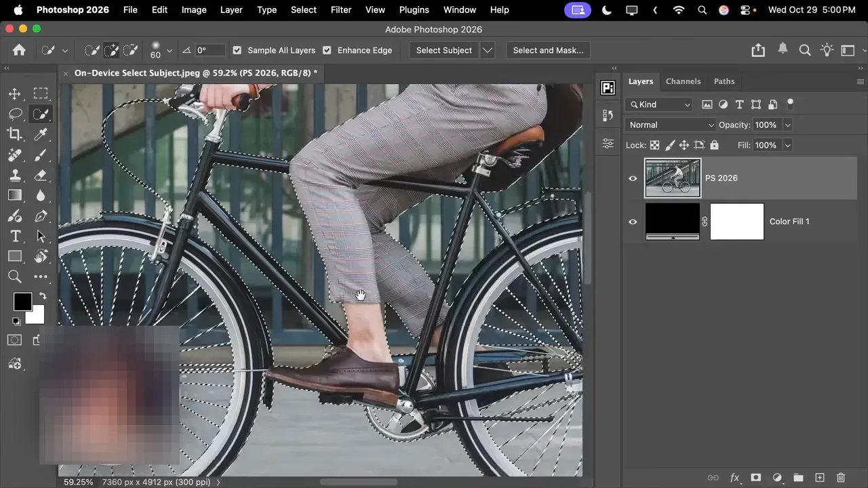Select the Lasso tool
This screenshot has height=488, width=868.
16,114
